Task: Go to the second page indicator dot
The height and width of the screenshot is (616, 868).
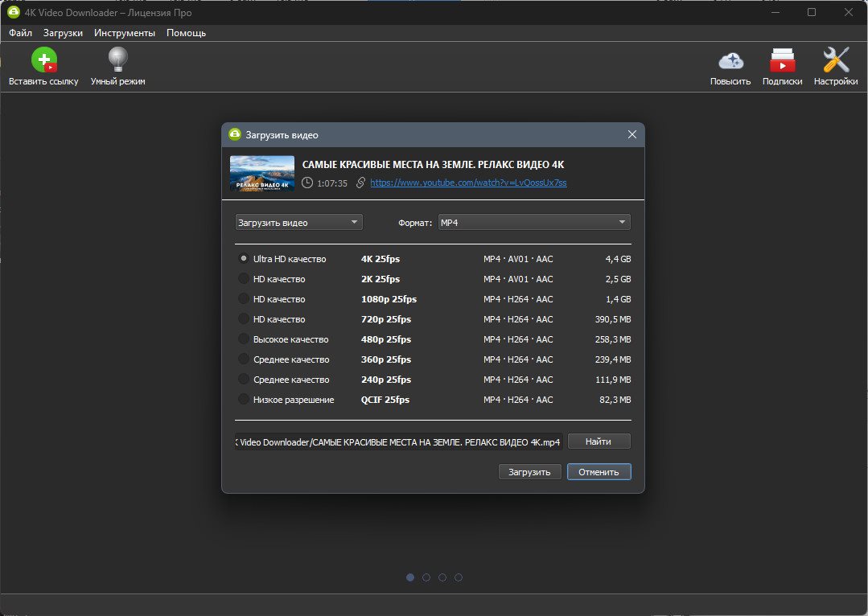Action: click(x=426, y=577)
